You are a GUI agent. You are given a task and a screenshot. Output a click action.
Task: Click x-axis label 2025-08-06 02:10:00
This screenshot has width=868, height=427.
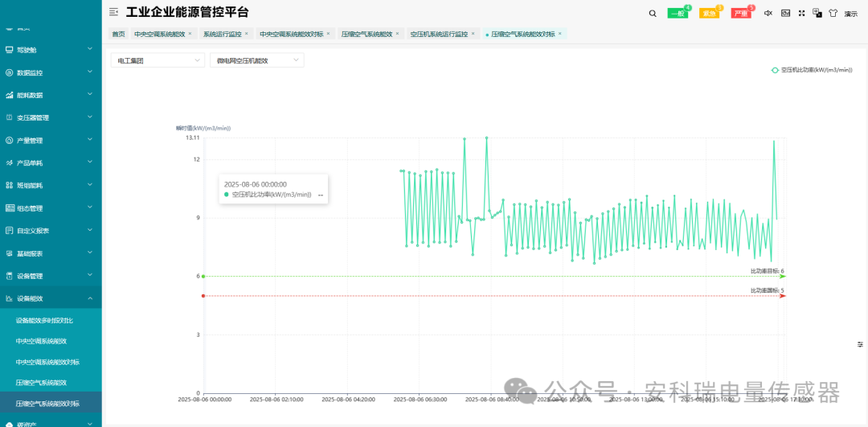[x=275, y=399]
